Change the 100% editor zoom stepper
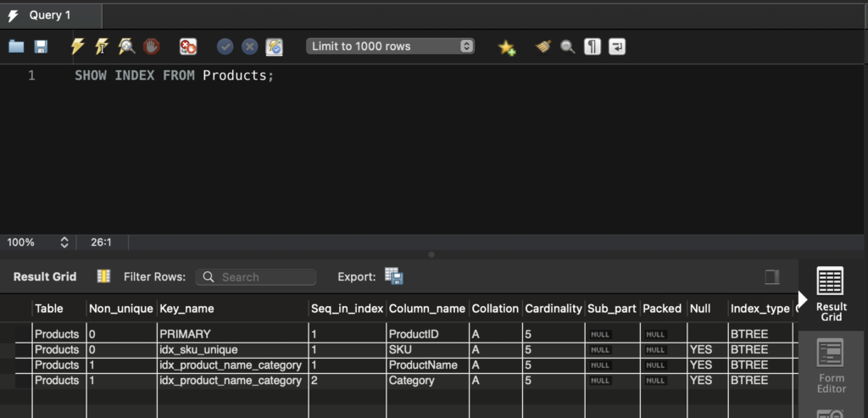Screen dimensions: 868x418 click(64, 242)
